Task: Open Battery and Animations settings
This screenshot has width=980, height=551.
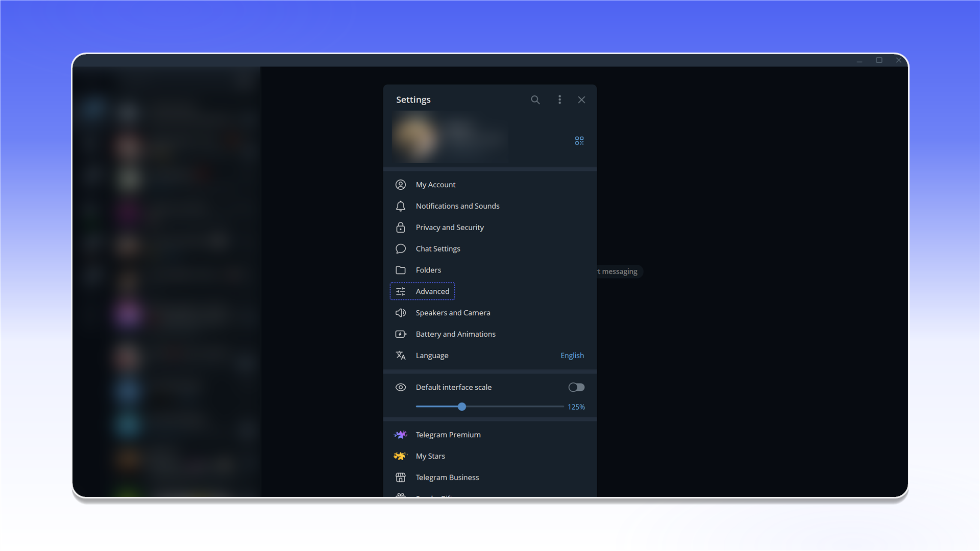Action: click(x=490, y=335)
